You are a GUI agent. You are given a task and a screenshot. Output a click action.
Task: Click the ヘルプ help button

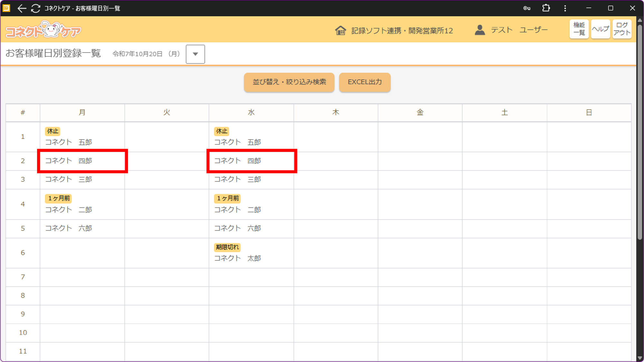coord(600,29)
